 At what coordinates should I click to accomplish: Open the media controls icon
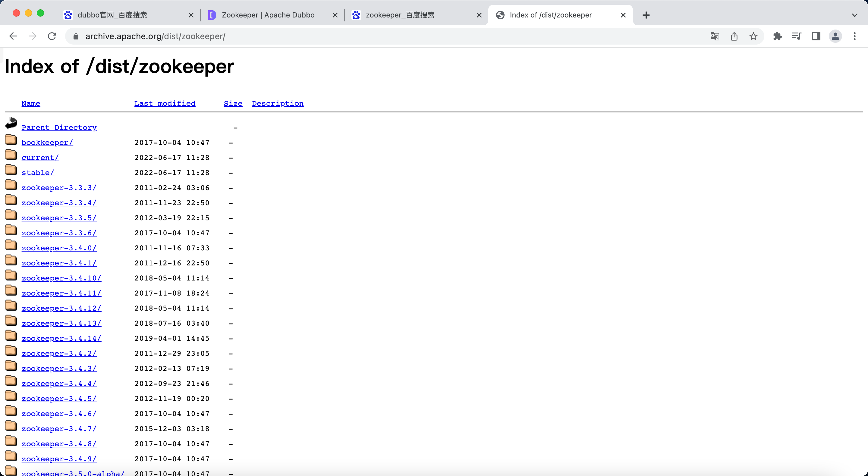click(797, 36)
